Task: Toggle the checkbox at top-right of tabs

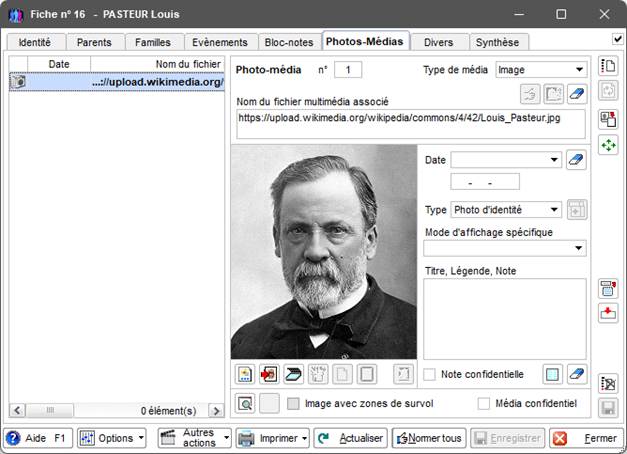Action: 617,39
